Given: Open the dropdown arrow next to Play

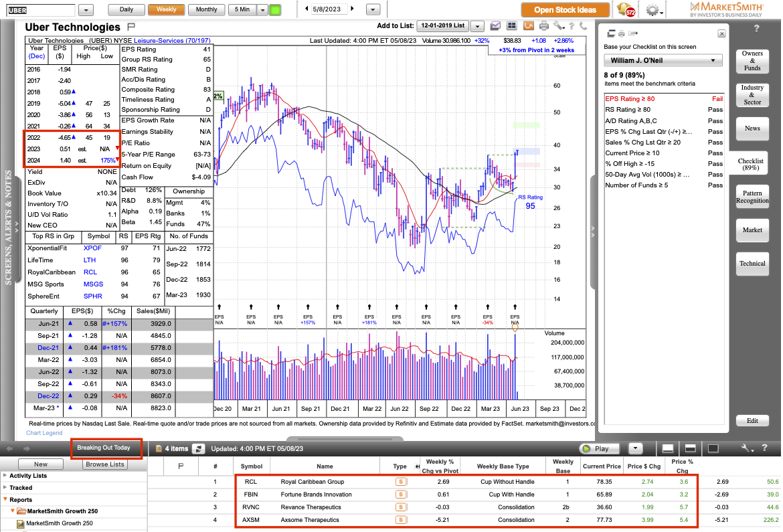Looking at the screenshot, I should tap(635, 448).
